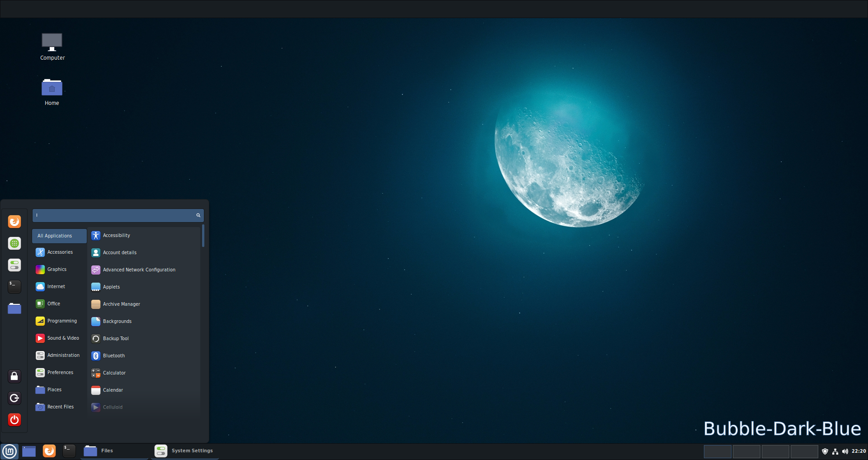
Task: Launch Software Manager from menu favorites
Action: tap(14, 243)
